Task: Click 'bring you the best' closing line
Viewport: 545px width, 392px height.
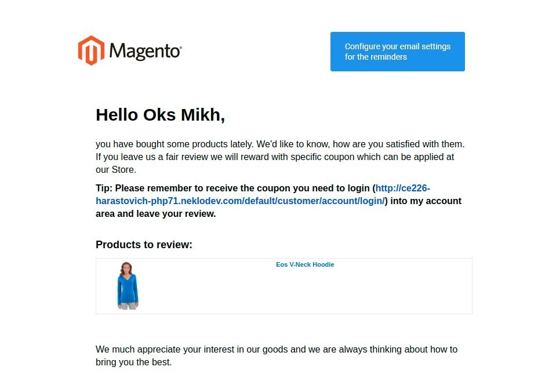Action: (x=134, y=362)
